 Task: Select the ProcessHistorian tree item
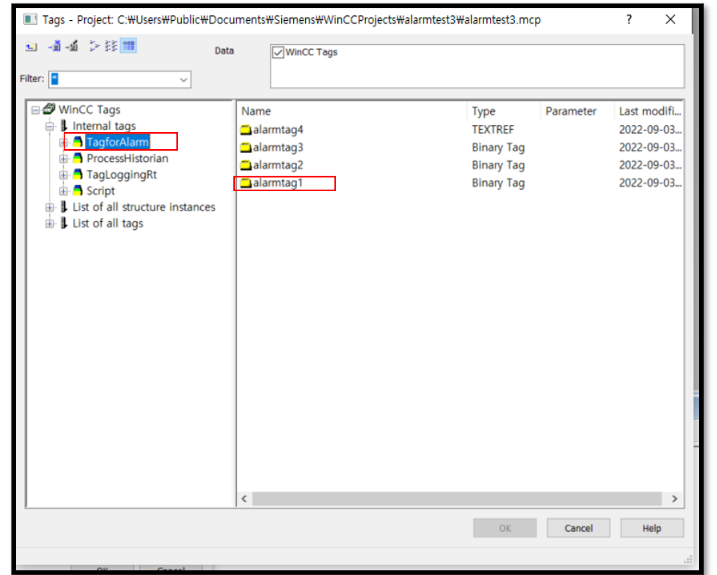[x=128, y=158]
